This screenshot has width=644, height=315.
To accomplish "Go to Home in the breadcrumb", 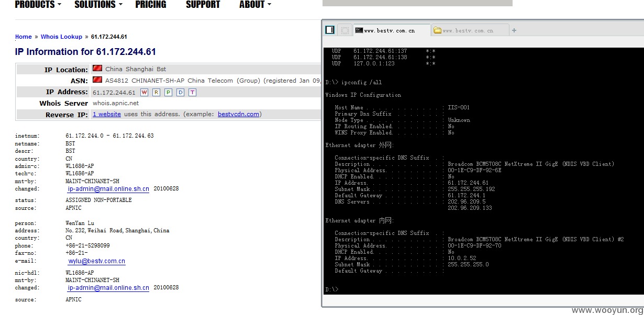I will click(x=24, y=37).
